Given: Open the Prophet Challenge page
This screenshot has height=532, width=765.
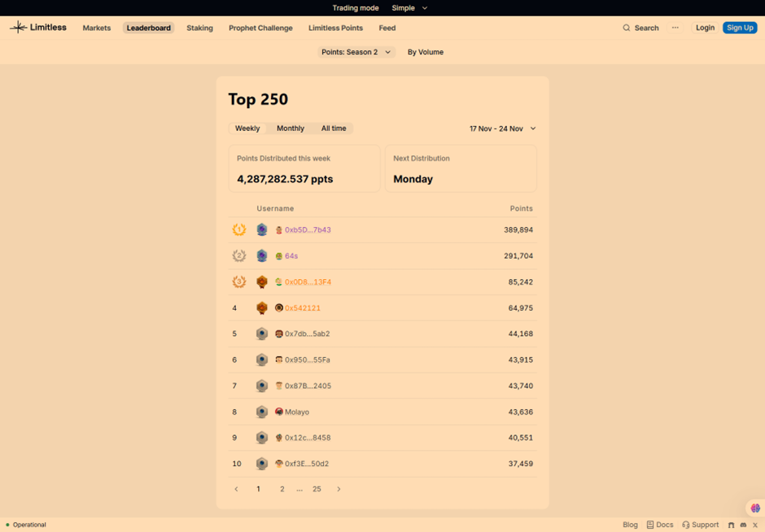Looking at the screenshot, I should (260, 28).
